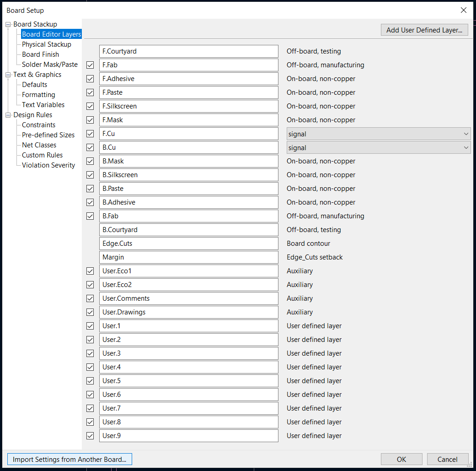Disable the F.Paste layer checkbox
The height and width of the screenshot is (471, 476).
point(90,92)
